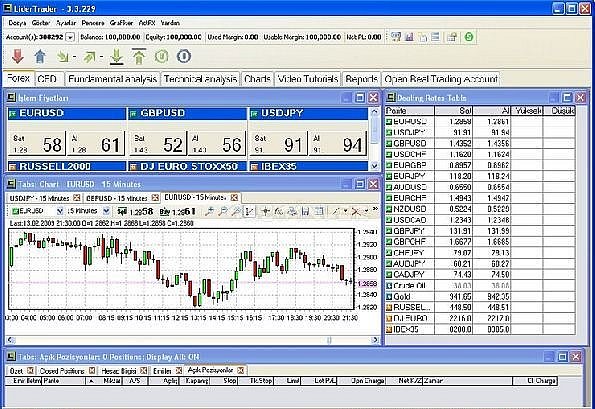
Task: Open the Grafikler menu
Action: tap(121, 23)
